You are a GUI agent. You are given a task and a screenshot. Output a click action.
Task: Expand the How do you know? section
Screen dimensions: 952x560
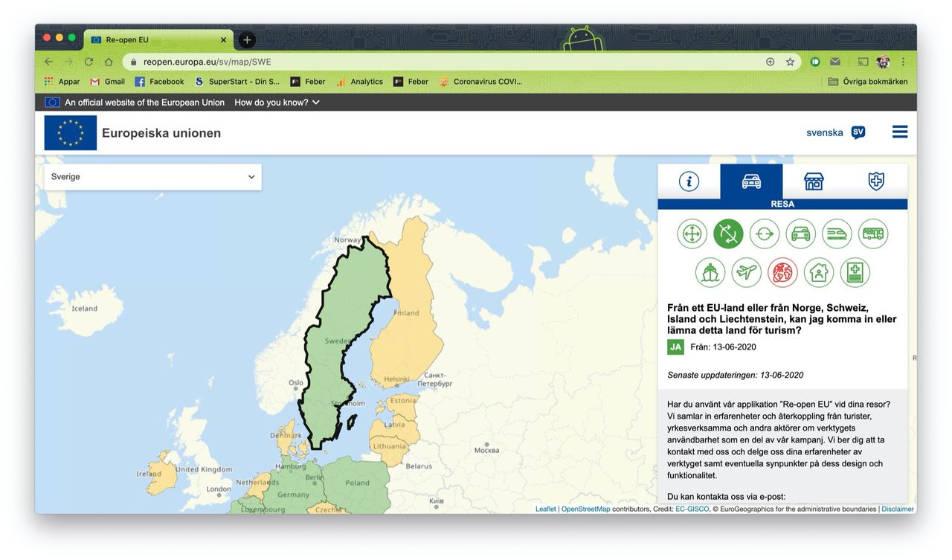[277, 103]
